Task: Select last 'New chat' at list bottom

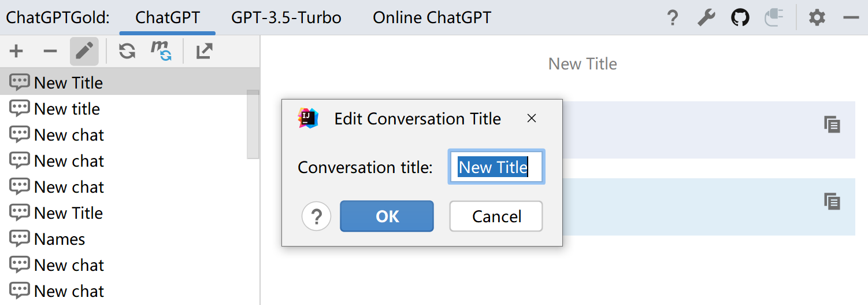Action: click(130, 291)
